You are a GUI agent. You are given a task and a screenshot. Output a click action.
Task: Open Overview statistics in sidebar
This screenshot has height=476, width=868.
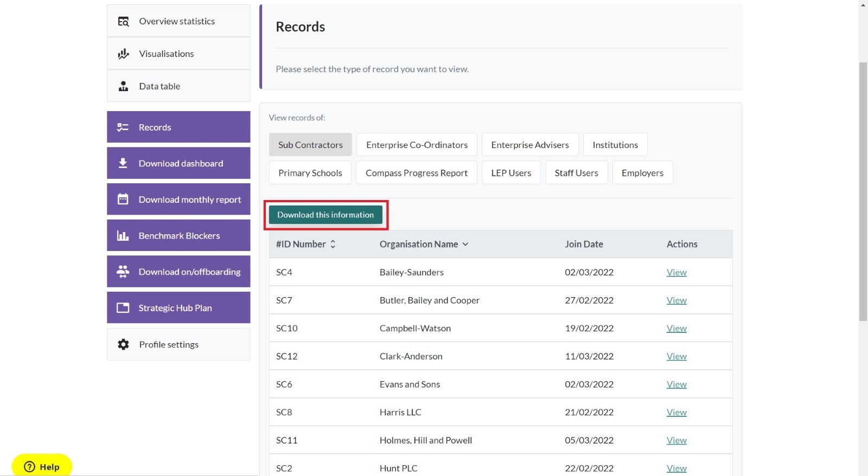click(x=178, y=21)
